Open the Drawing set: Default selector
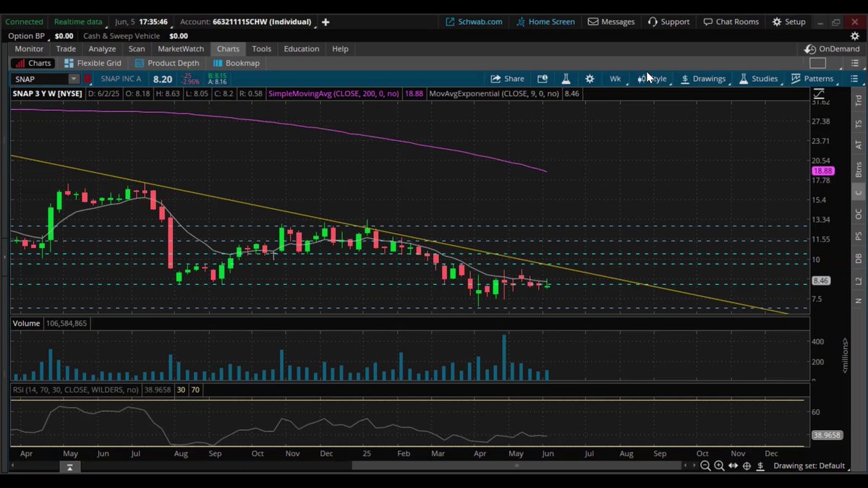The height and width of the screenshot is (488, 868). (x=809, y=466)
